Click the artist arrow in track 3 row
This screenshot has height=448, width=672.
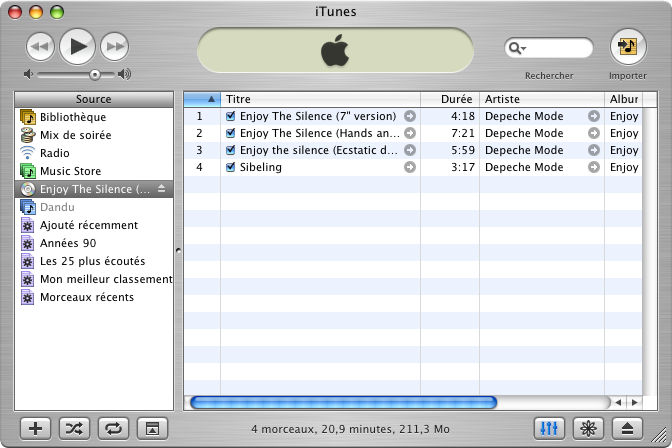pos(594,150)
